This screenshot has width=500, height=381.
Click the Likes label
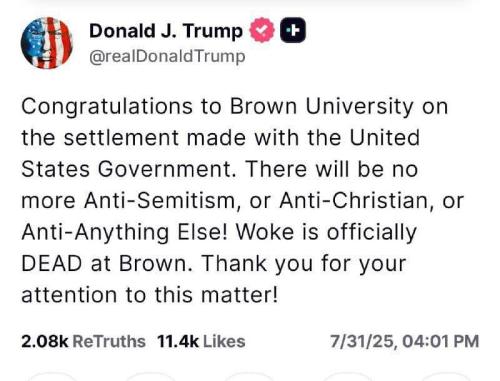point(224,342)
